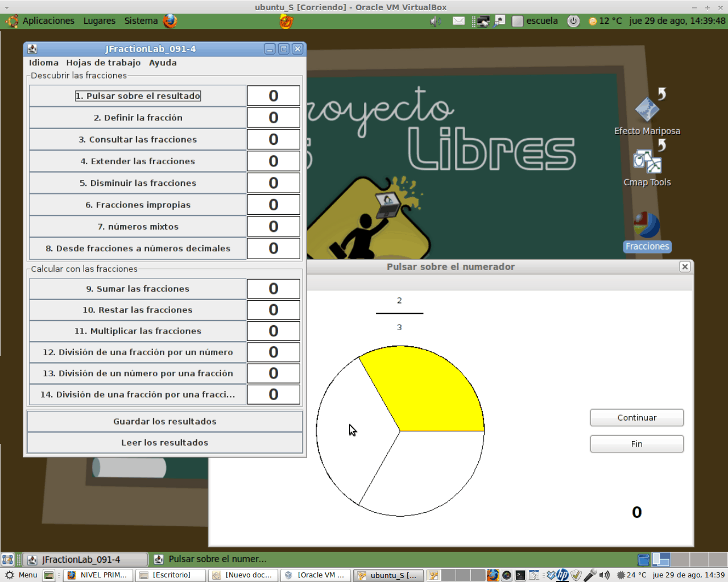Start exercise 9. Sumar las fracciones
This screenshot has width=728, height=582.
(x=138, y=289)
